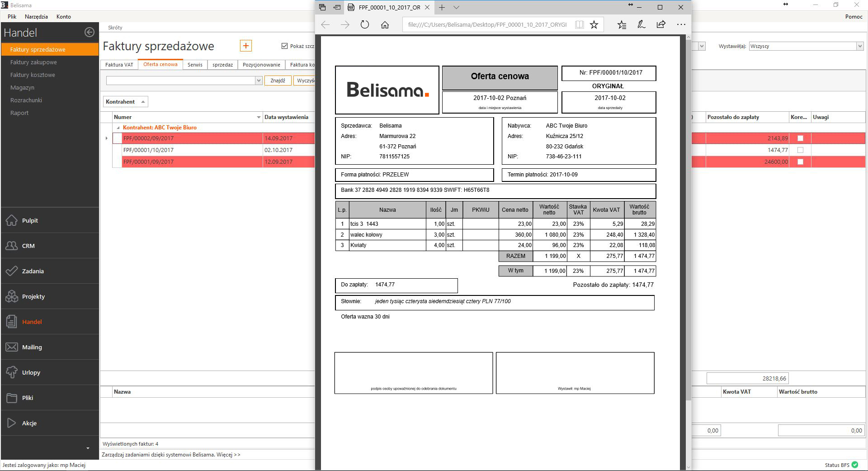868x471 pixels.
Task: Check the correction box for FPF/00002/09/2017
Action: [800, 138]
